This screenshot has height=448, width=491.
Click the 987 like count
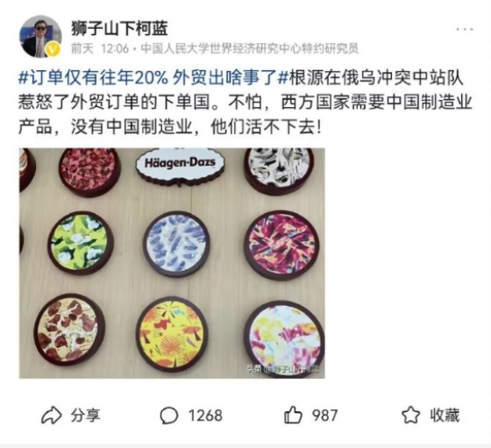click(324, 416)
